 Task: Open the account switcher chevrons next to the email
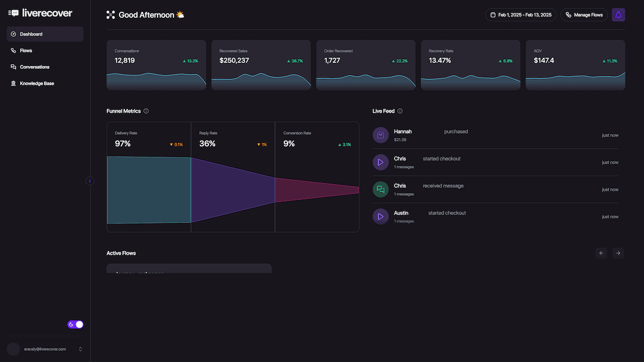(x=80, y=349)
